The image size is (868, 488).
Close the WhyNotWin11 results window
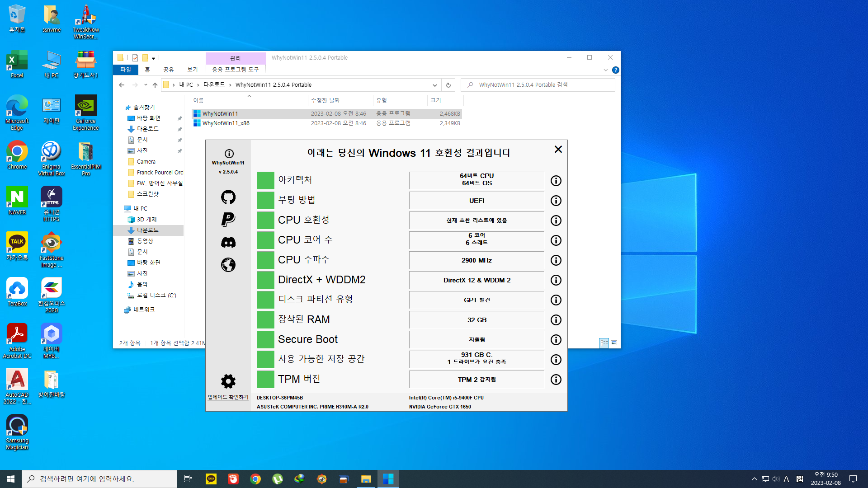click(x=558, y=150)
